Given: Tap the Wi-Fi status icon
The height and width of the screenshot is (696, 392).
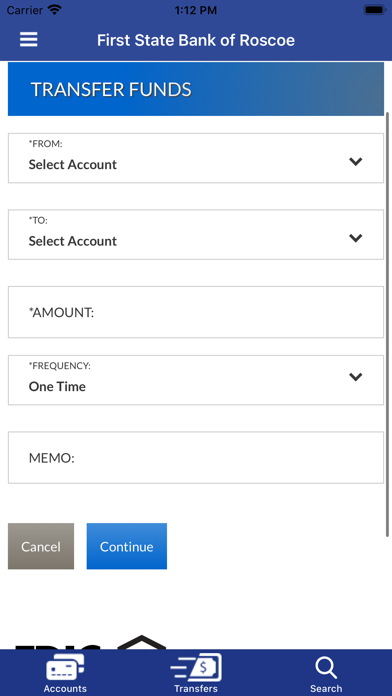Looking at the screenshot, I should [x=55, y=10].
